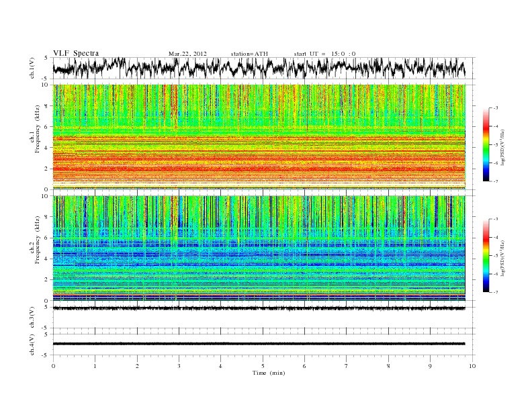Click the '3' minute tick label
The image size is (532, 411).
pos(179,366)
